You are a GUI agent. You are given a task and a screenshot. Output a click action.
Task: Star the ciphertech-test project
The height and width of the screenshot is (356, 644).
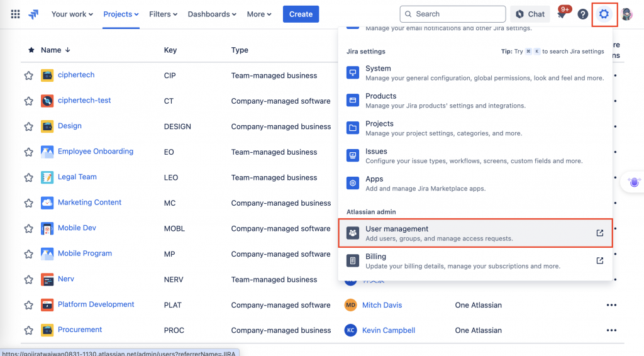28,101
